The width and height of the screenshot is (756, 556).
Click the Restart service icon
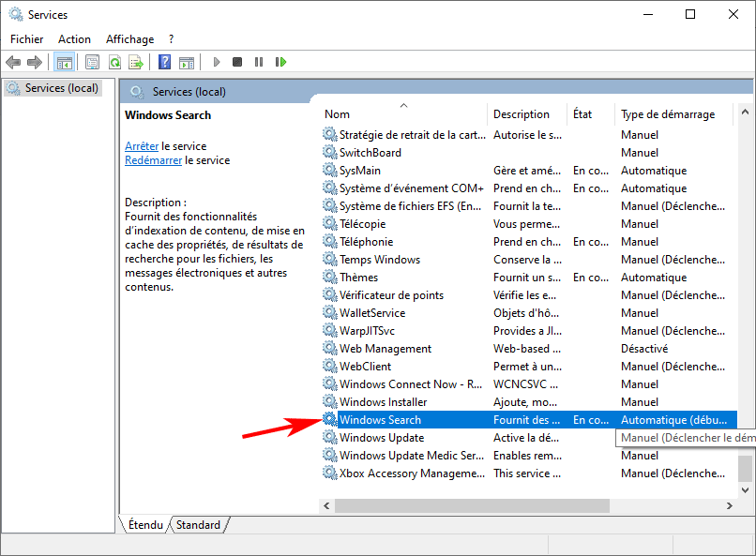point(280,62)
